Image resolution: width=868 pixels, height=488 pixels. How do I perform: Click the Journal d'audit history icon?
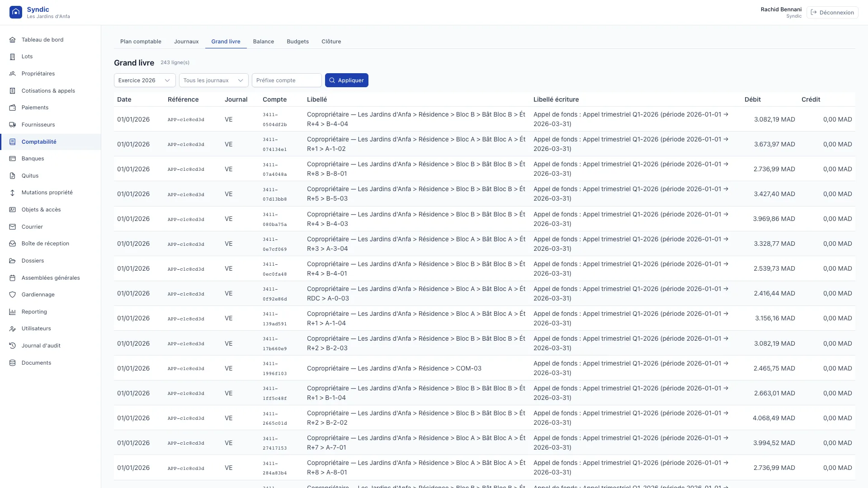[x=13, y=346]
